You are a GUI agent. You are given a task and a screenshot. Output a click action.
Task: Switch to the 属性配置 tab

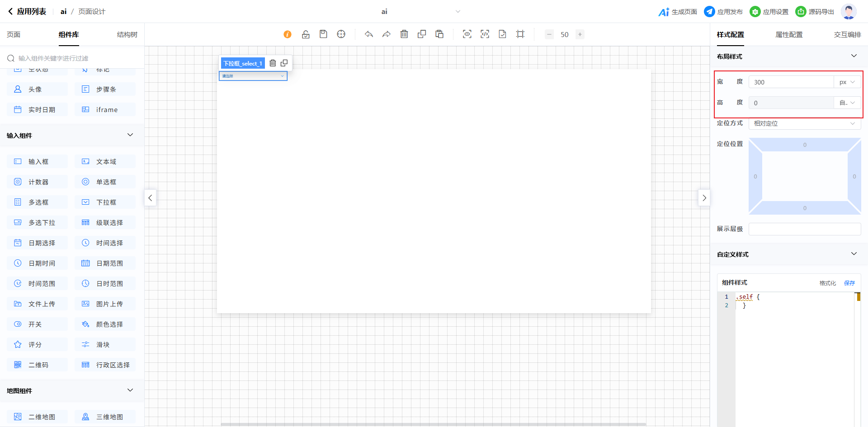[x=789, y=35]
